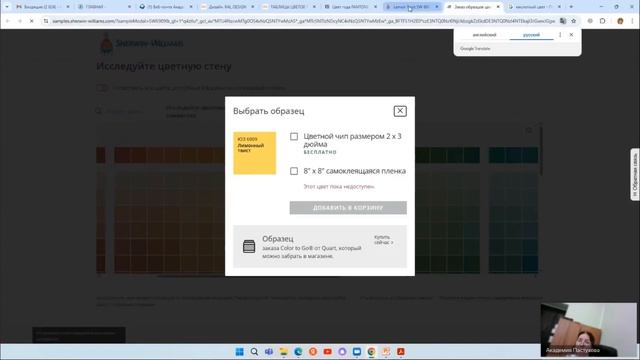
Task: Click the webcam video thumbnail
Action: coord(589,330)
